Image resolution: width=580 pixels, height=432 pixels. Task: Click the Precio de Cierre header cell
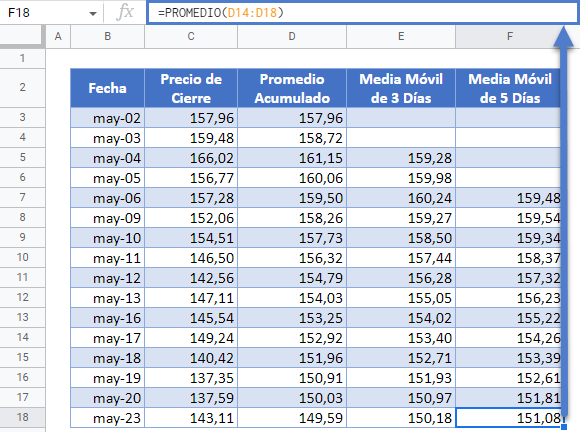tap(191, 88)
